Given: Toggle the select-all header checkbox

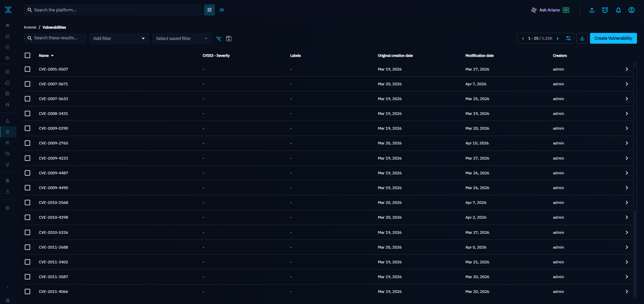Looking at the screenshot, I should click(28, 55).
